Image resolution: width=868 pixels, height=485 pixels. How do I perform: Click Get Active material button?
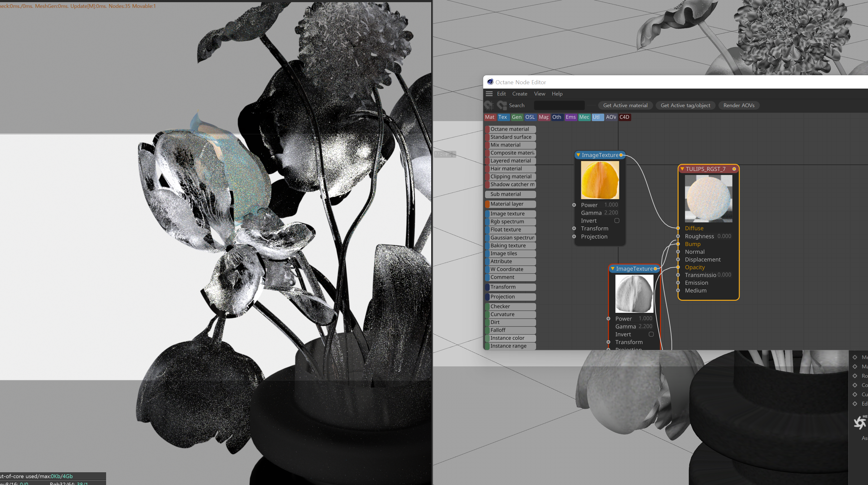[625, 105]
